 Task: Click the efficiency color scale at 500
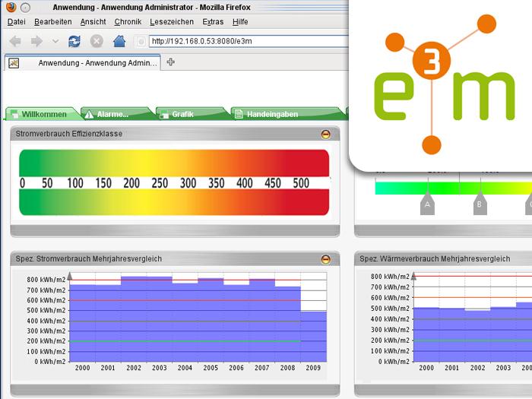pos(301,183)
